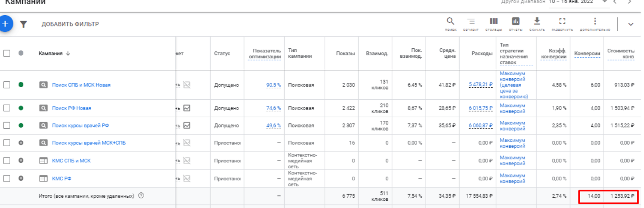
Task: Collapse the panel with the toolbar chevron
Action: (x=631, y=24)
